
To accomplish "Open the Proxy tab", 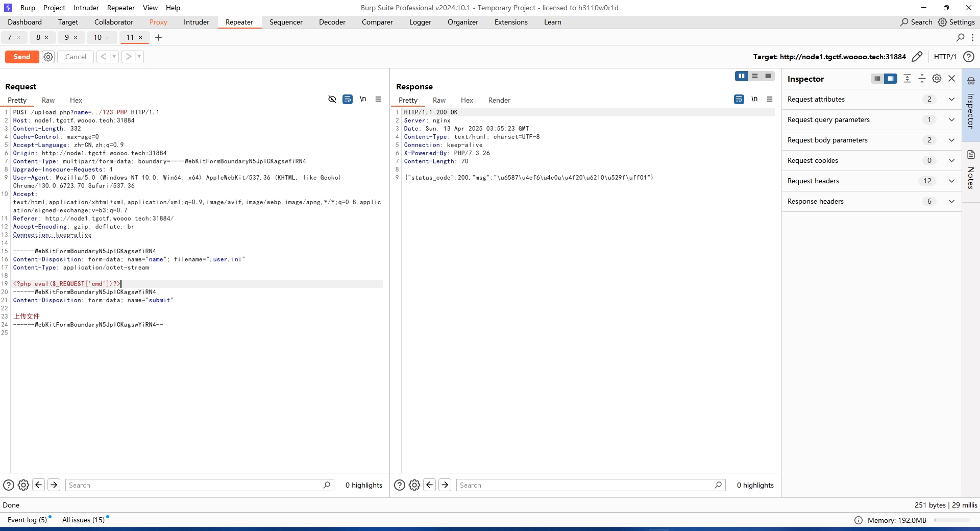I will point(158,22).
